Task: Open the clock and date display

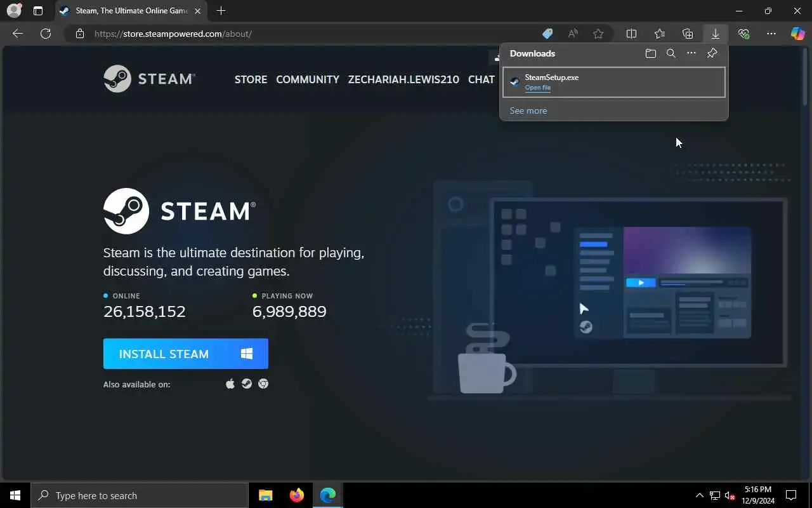Action: (758, 495)
